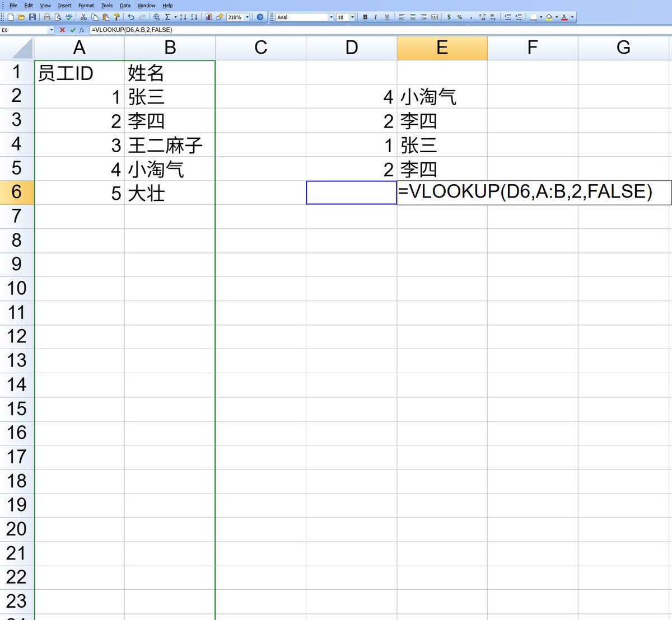Screen dimensions: 672x620
Task: Open the 310% zoom dropdown
Action: click(247, 17)
